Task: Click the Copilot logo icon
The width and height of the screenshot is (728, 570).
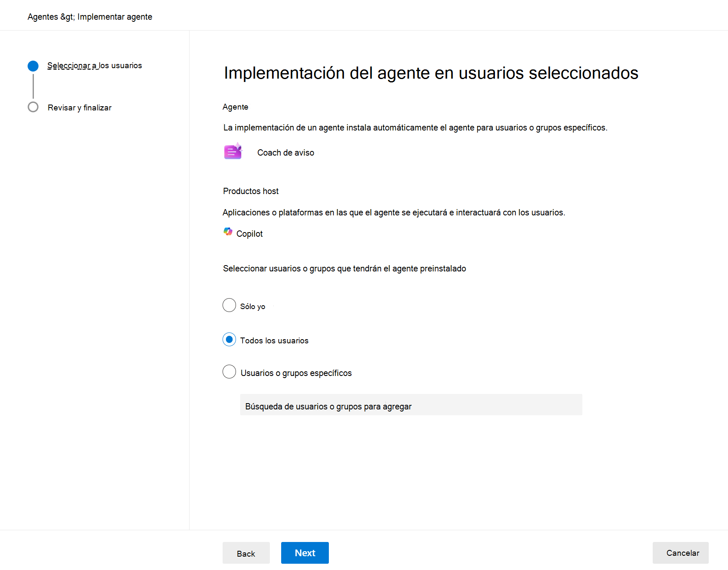Action: pos(228,232)
